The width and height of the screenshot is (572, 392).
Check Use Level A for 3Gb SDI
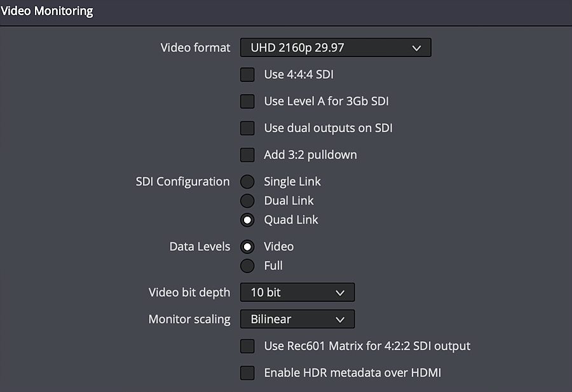(x=247, y=102)
